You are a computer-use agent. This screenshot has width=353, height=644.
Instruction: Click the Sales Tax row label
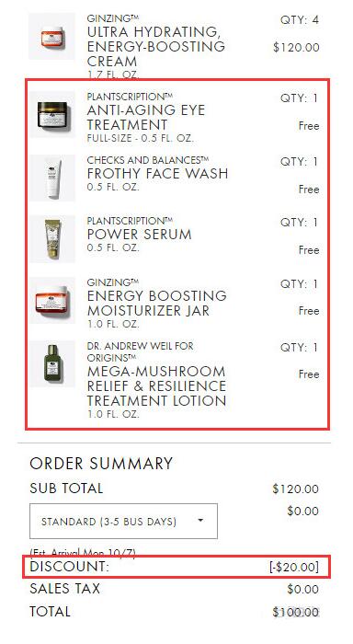65,589
